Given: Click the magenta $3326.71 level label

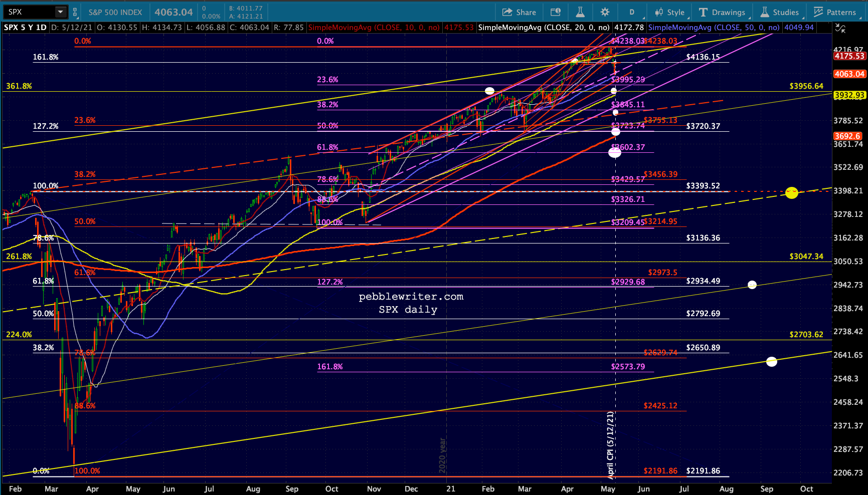Looking at the screenshot, I should [x=628, y=199].
